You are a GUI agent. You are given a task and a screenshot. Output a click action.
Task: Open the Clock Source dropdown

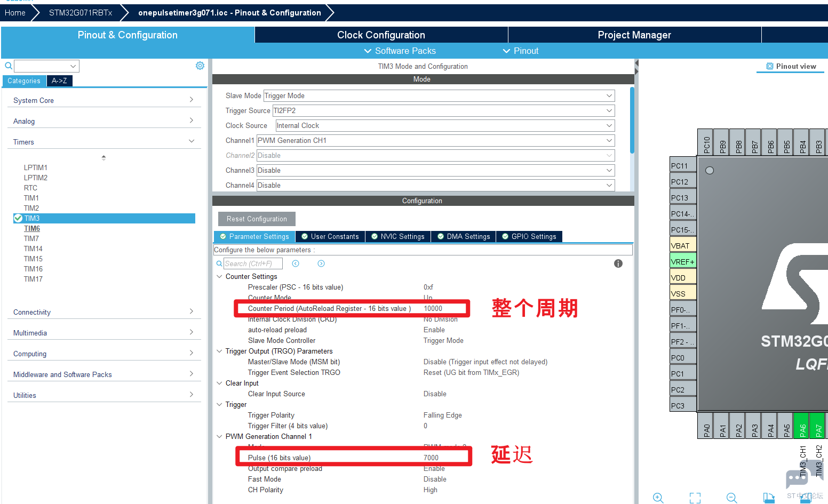pyautogui.click(x=445, y=125)
